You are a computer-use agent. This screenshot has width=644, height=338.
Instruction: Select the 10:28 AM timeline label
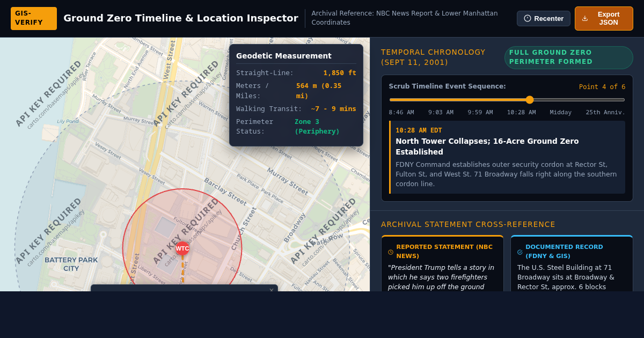point(521,113)
